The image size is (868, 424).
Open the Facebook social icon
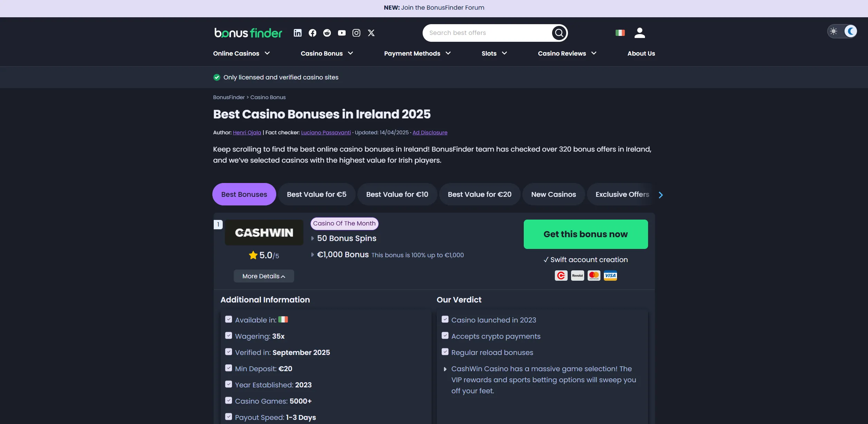(x=312, y=33)
